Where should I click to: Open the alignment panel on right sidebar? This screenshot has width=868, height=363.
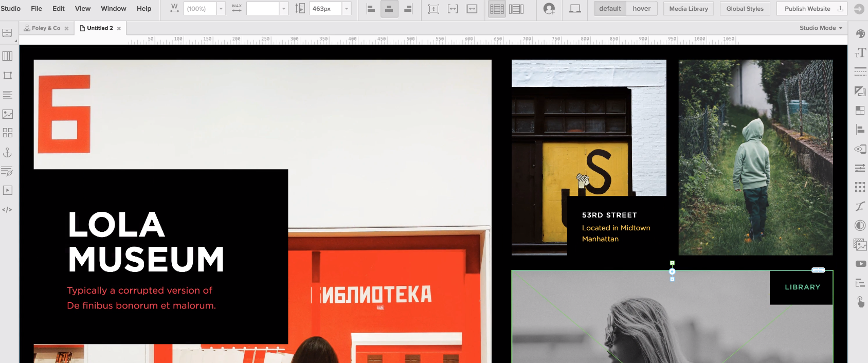click(860, 130)
